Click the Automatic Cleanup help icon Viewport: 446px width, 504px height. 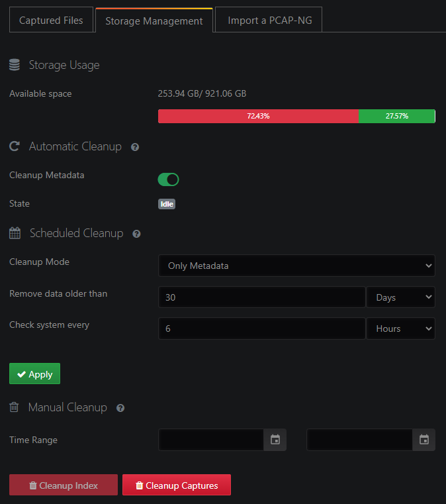[135, 147]
